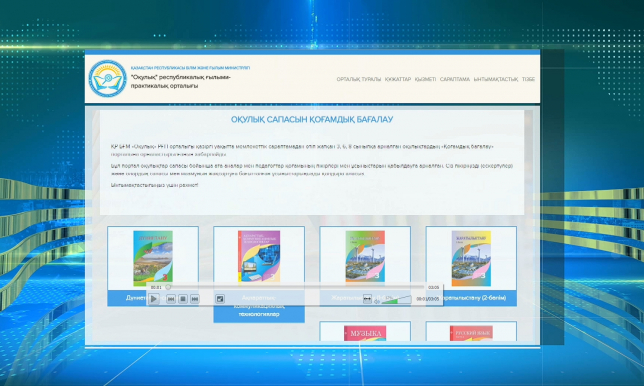Click the stretch width icon near volume
The height and width of the screenshot is (386, 644).
(x=367, y=299)
